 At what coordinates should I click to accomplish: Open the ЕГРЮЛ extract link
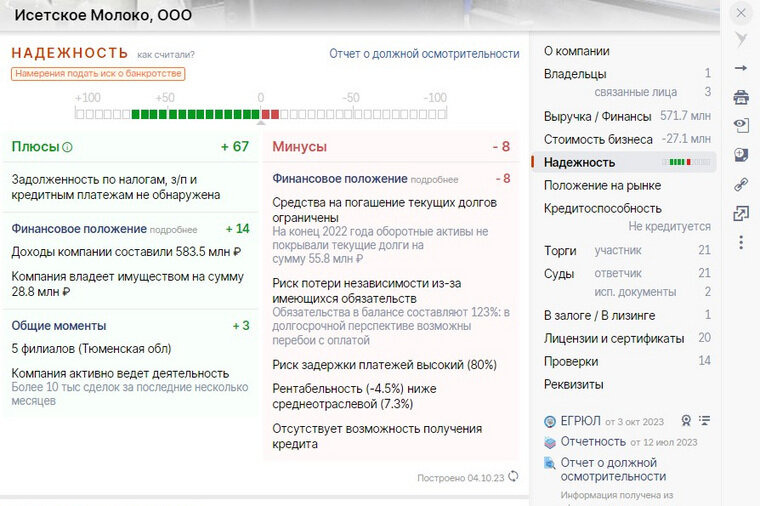pos(581,421)
